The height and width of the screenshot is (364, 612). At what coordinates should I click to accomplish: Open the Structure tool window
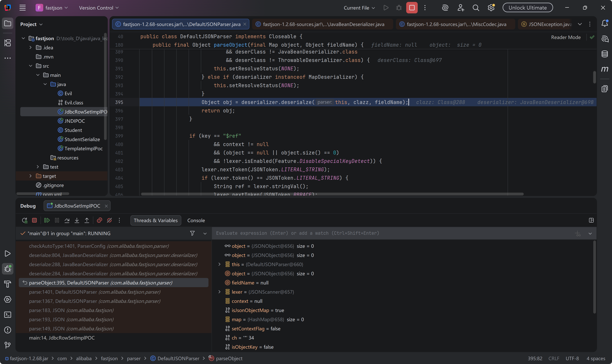[x=8, y=43]
